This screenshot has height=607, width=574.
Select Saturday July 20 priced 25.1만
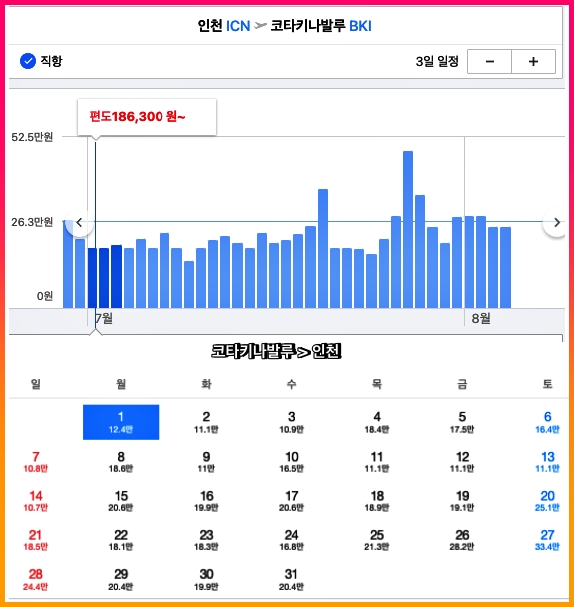(547, 501)
